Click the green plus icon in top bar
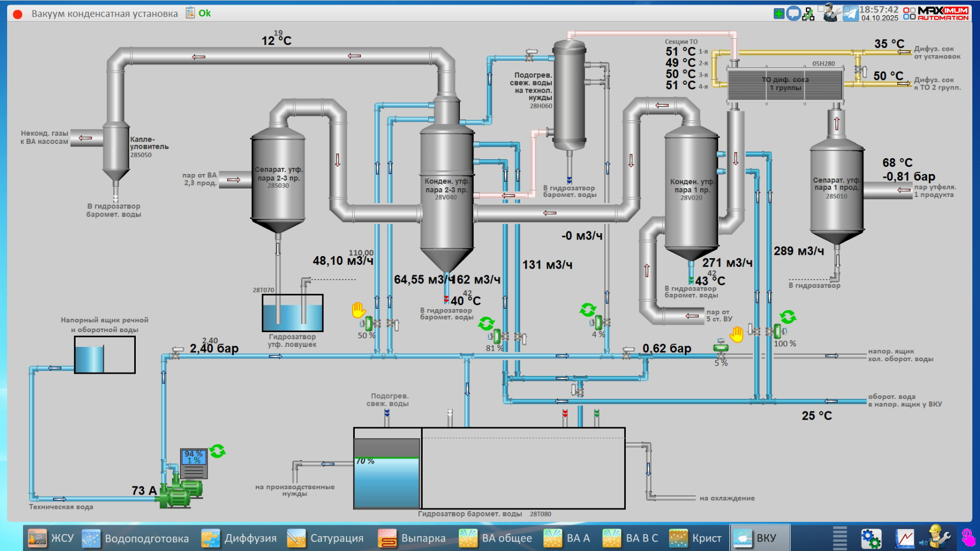980x551 pixels. pyautogui.click(x=779, y=14)
